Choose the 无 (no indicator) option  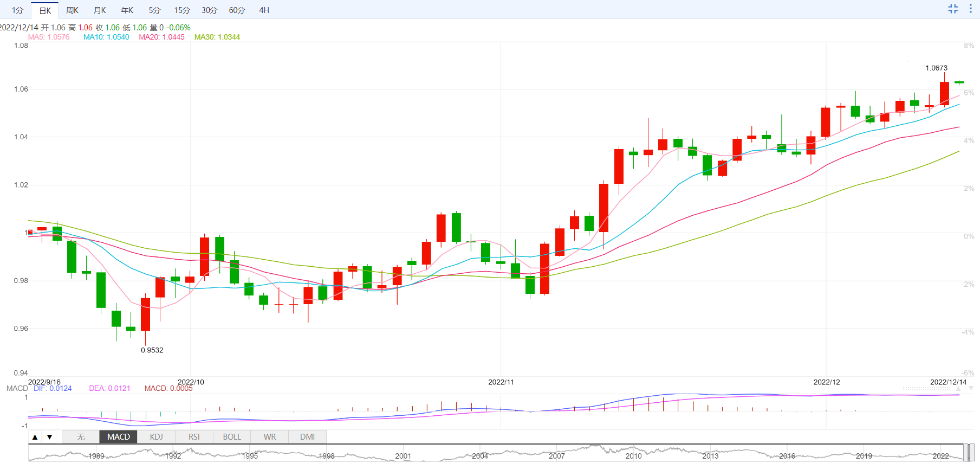[x=81, y=437]
